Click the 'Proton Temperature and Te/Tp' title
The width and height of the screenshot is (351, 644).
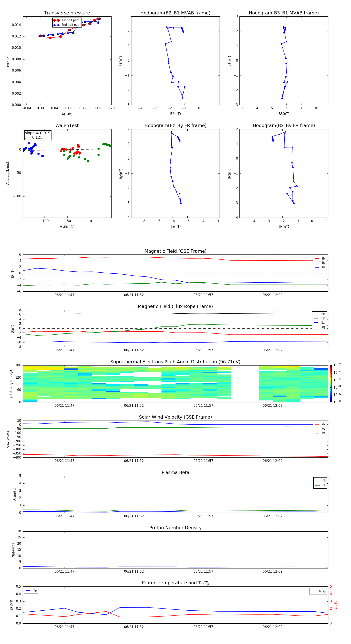pos(175,583)
